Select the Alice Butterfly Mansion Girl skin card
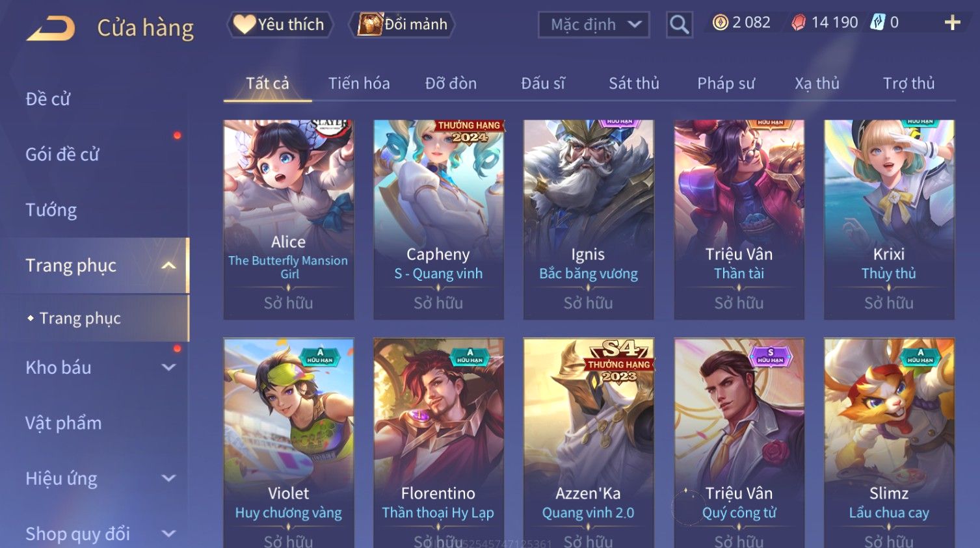980x548 pixels. 289,219
